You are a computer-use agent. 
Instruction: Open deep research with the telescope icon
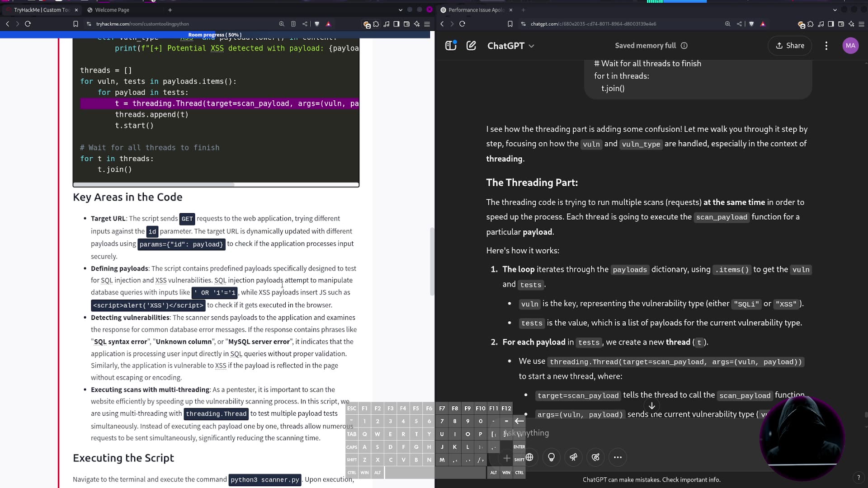(x=573, y=457)
